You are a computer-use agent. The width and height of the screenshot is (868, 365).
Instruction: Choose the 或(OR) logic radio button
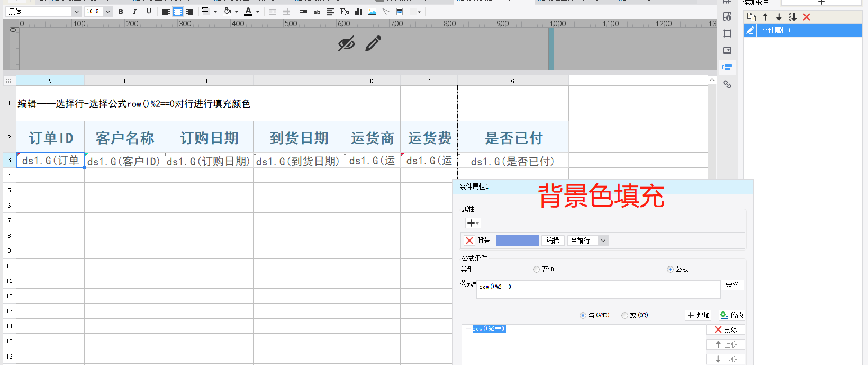pos(625,315)
